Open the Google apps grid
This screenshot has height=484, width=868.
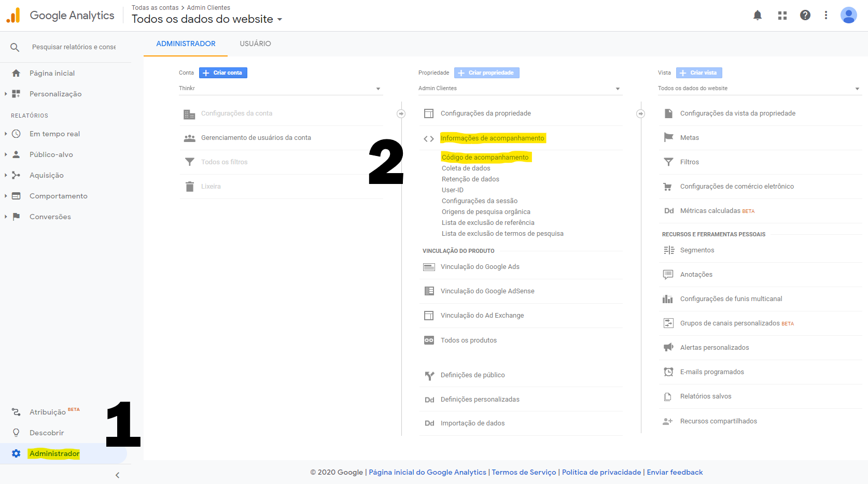[782, 16]
